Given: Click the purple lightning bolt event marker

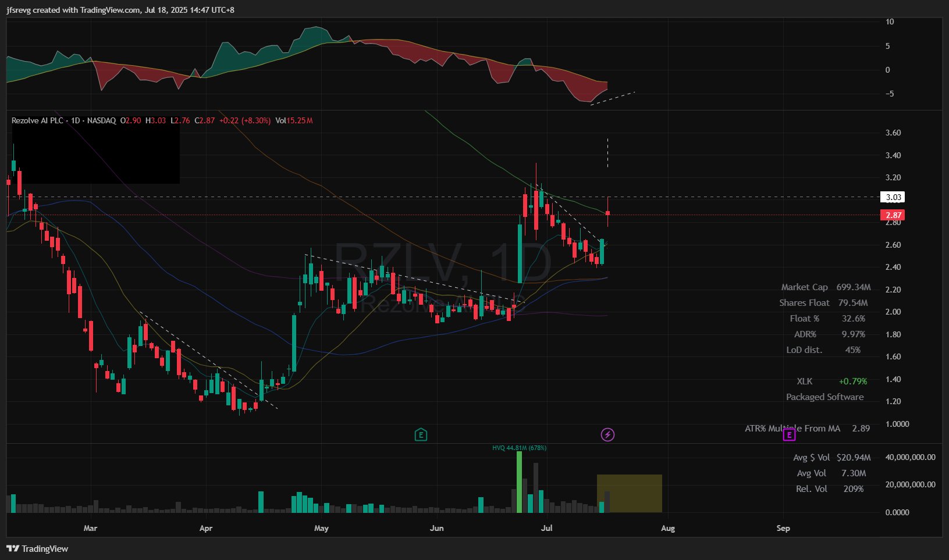Looking at the screenshot, I should 607,434.
